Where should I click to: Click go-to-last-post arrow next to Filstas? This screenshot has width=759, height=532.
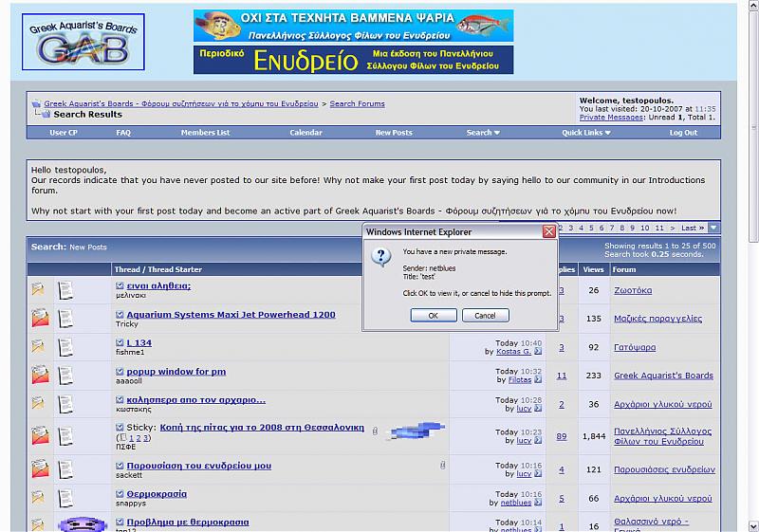(x=538, y=380)
